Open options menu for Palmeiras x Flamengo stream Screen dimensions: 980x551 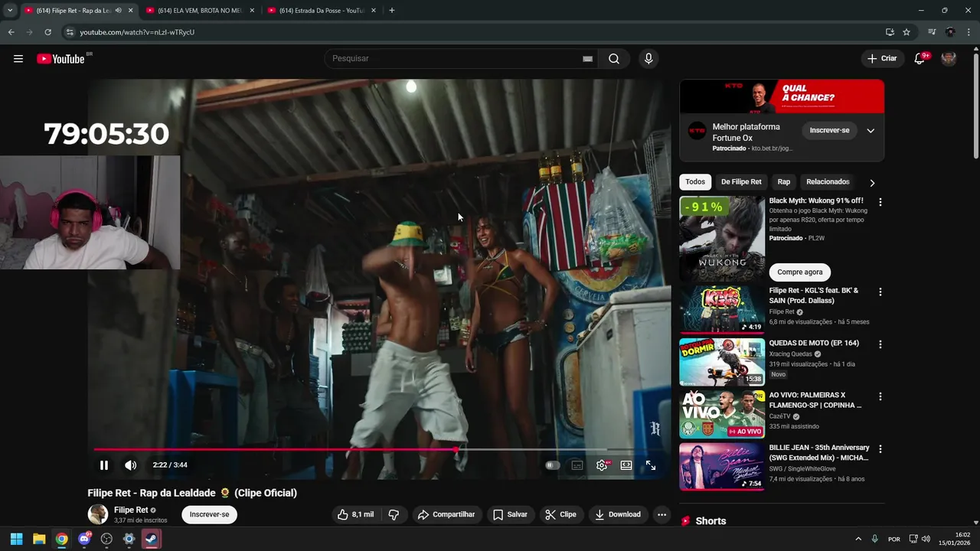(880, 396)
